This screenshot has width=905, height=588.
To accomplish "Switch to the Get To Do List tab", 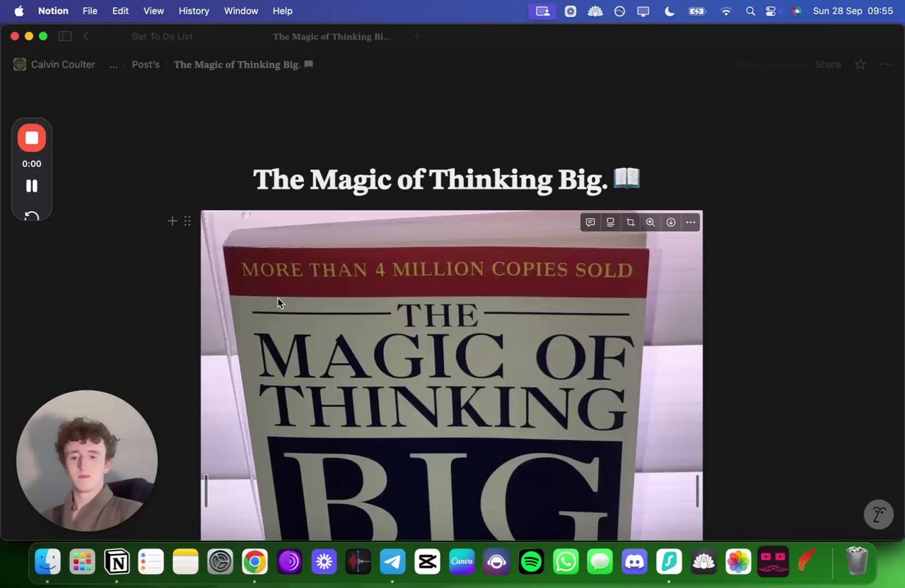I will (162, 36).
